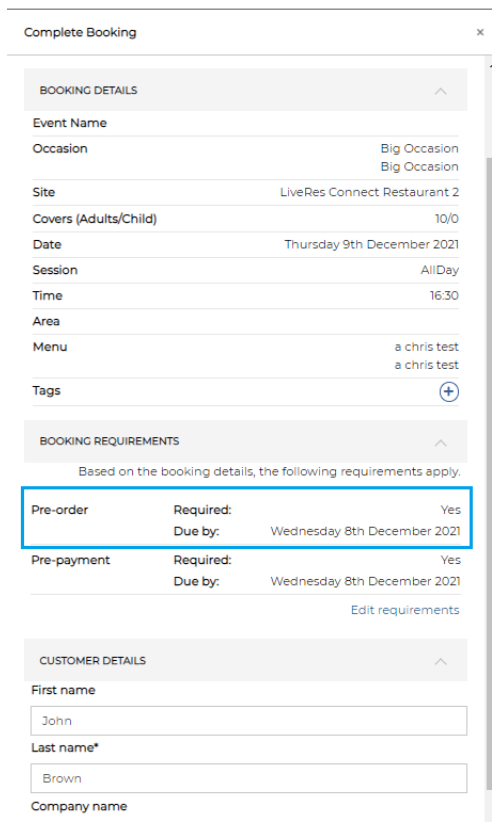
Task: Select the CUSTOMER DETAILS header title
Action: coord(92,660)
